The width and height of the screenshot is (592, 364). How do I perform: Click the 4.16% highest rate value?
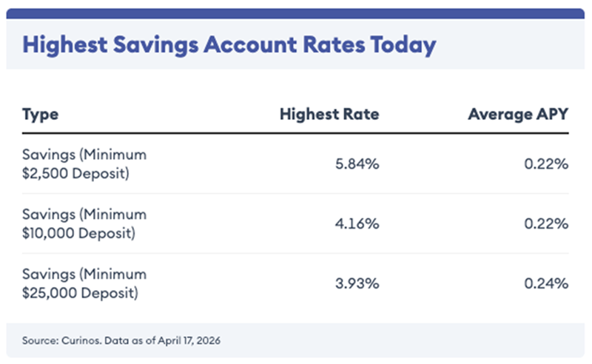point(358,223)
